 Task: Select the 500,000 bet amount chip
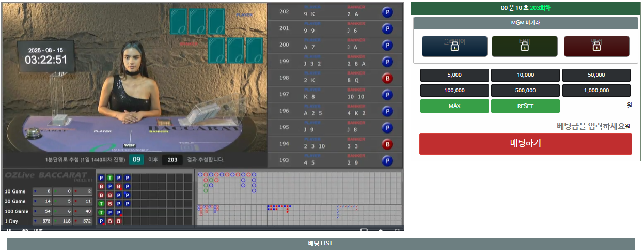tap(525, 91)
